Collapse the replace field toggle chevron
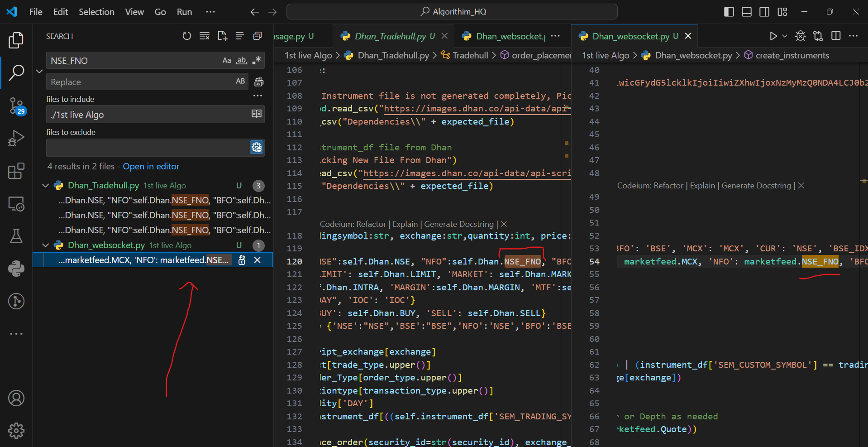Viewport: 868px width, 447px height. (39, 71)
